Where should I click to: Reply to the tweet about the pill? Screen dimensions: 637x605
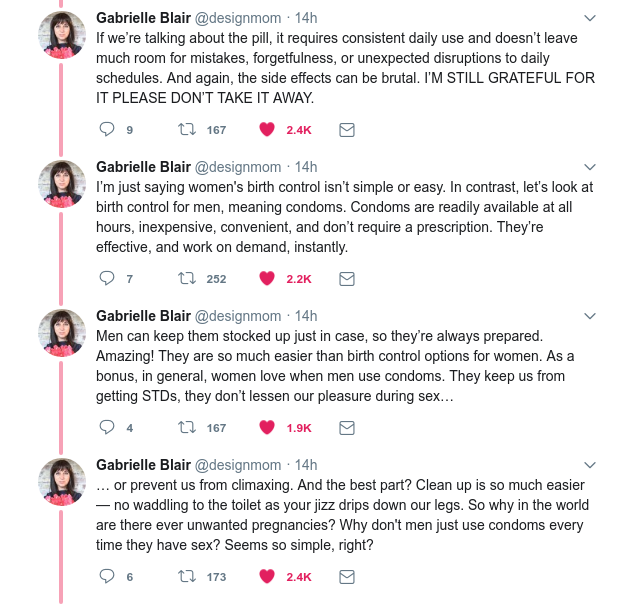(109, 129)
